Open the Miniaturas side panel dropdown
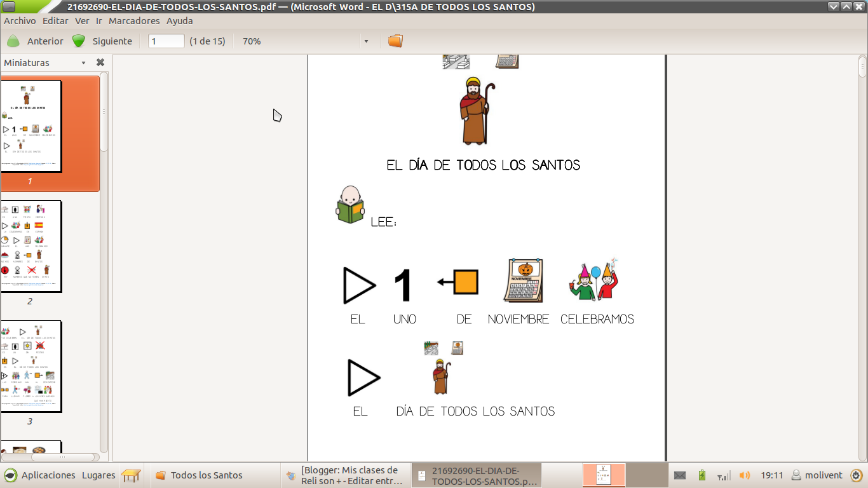 pyautogui.click(x=83, y=63)
